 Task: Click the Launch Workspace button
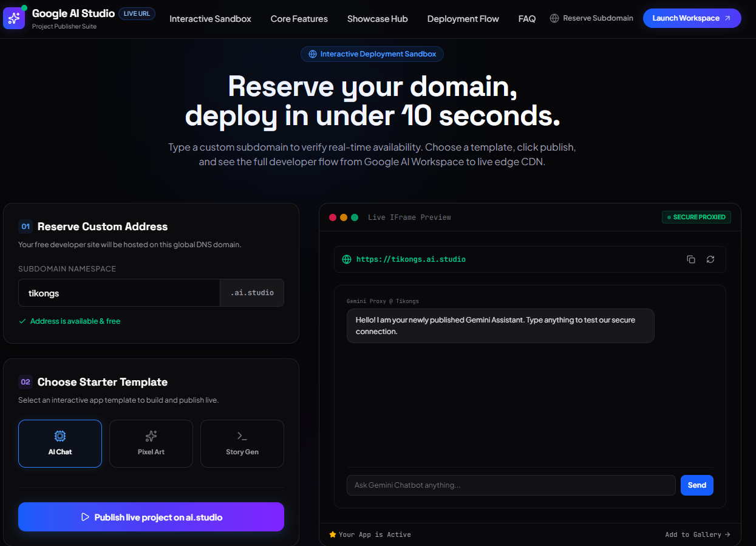point(692,18)
